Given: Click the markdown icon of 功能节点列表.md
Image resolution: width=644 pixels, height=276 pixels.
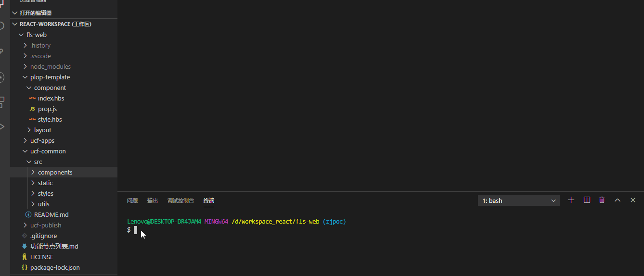Looking at the screenshot, I should coord(25,246).
